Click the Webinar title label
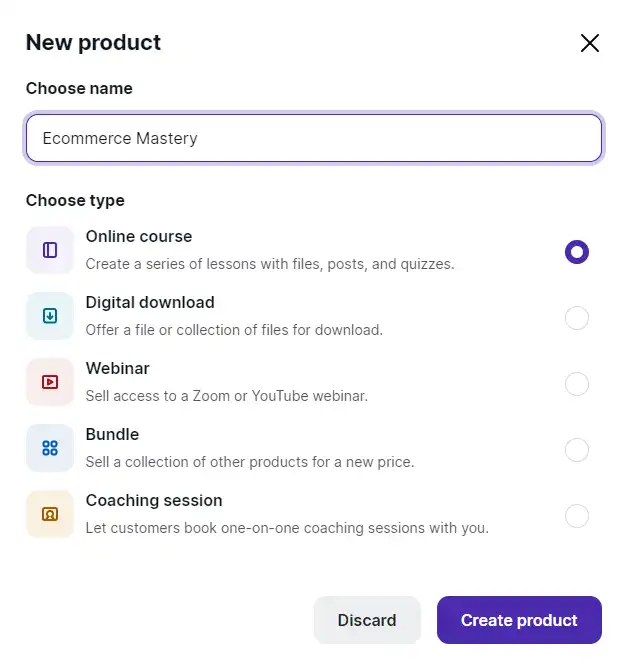Viewport: 632px width, 669px height. click(x=117, y=368)
